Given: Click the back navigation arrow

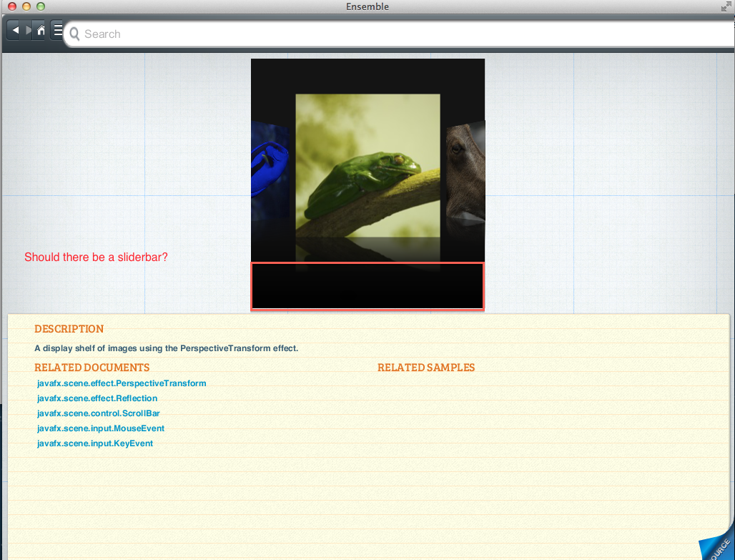Looking at the screenshot, I should 16,31.
